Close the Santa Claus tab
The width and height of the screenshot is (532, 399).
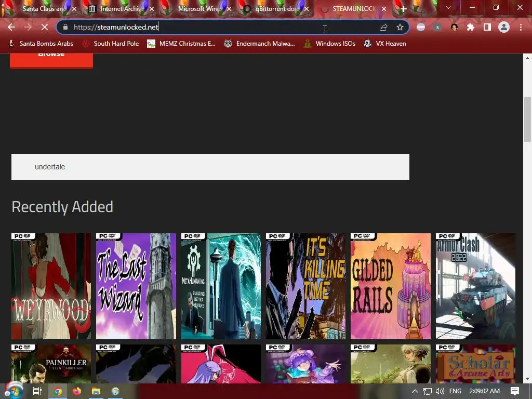(x=74, y=9)
